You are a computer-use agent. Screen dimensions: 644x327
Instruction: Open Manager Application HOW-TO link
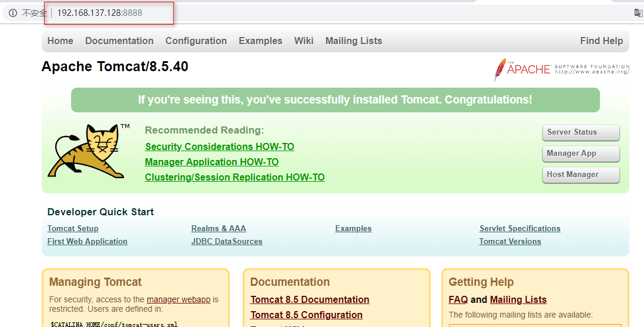point(212,162)
